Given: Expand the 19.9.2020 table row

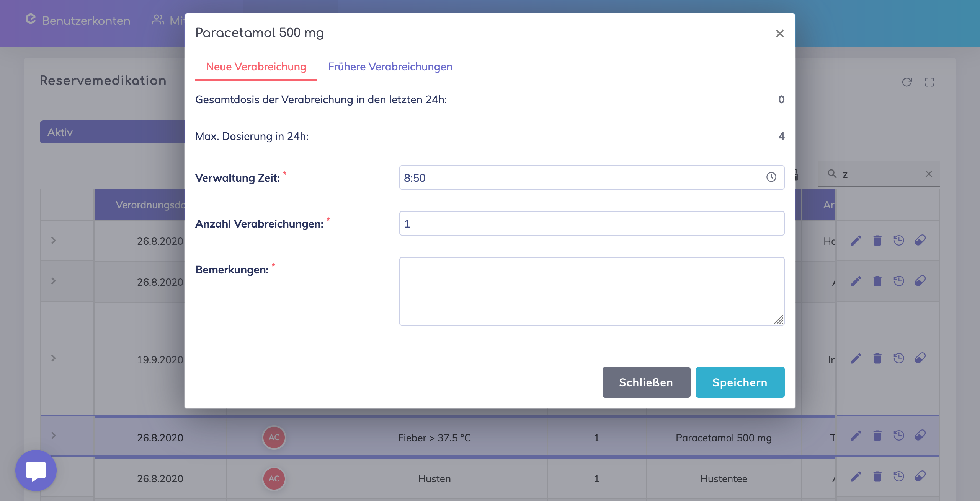Looking at the screenshot, I should [x=54, y=358].
